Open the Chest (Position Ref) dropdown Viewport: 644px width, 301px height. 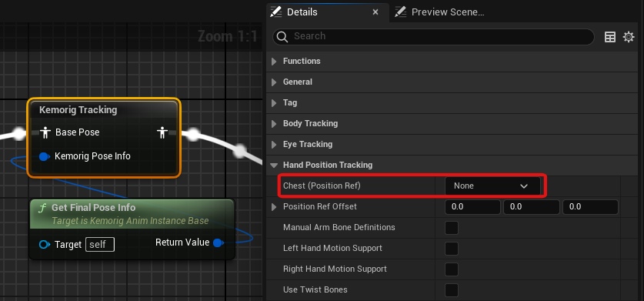[x=492, y=186]
